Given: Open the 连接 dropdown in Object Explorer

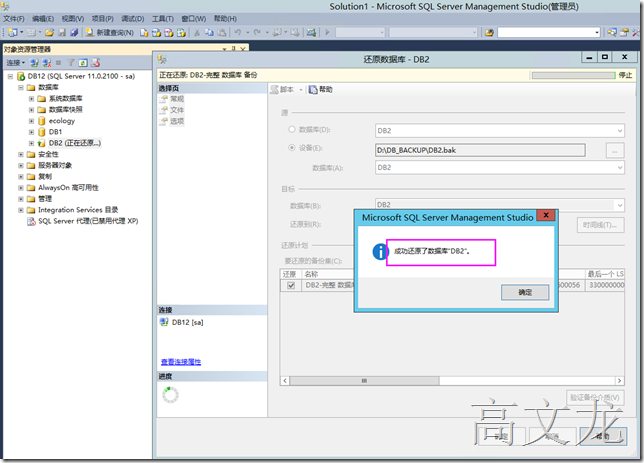Looking at the screenshot, I should (x=16, y=62).
